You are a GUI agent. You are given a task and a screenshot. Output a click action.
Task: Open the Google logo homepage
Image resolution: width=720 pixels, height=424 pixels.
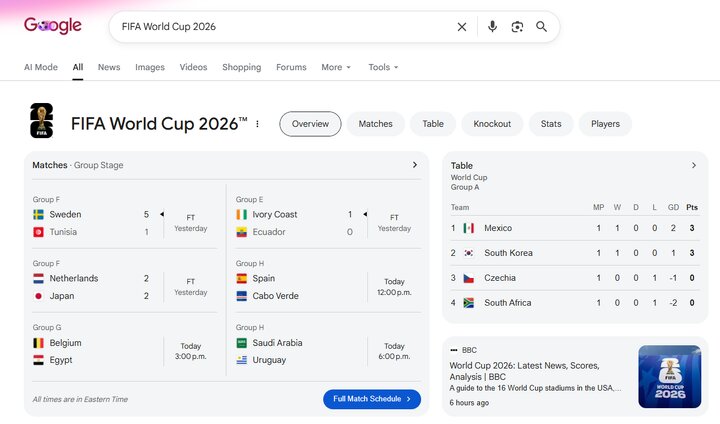coord(53,25)
